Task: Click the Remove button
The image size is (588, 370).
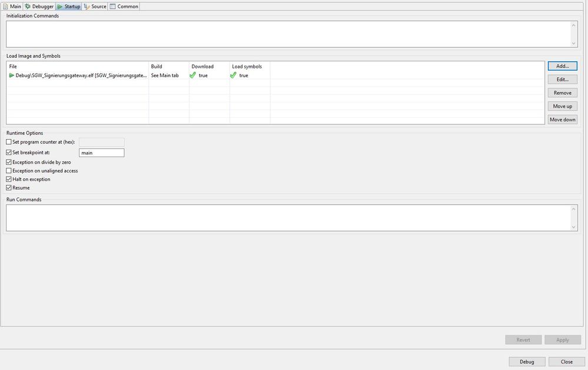Action: pyautogui.click(x=563, y=92)
